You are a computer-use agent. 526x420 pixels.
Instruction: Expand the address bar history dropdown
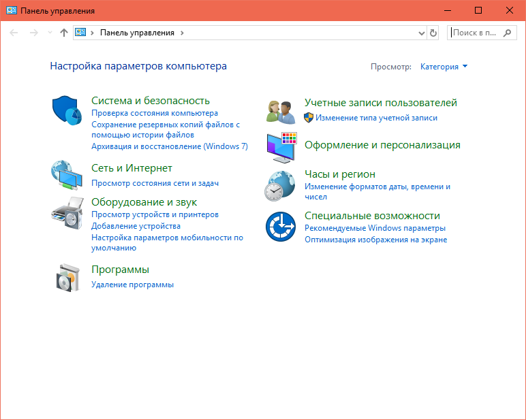(422, 33)
